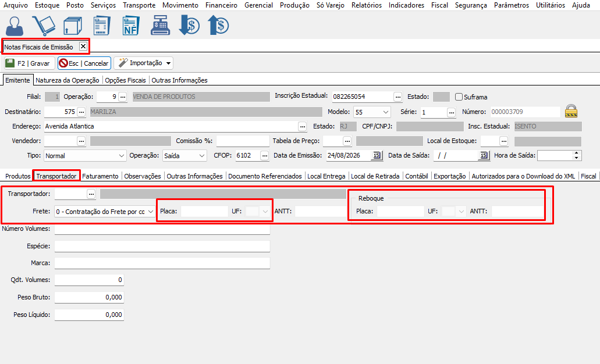Open the Financeiro menu
600x364 pixels.
click(221, 5)
